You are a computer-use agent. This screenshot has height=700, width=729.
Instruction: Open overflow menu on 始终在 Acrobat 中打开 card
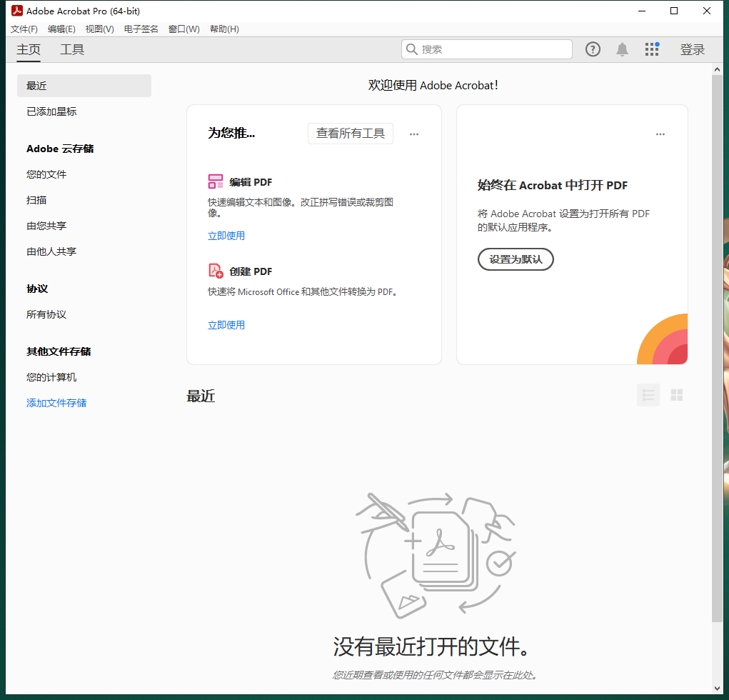point(660,134)
